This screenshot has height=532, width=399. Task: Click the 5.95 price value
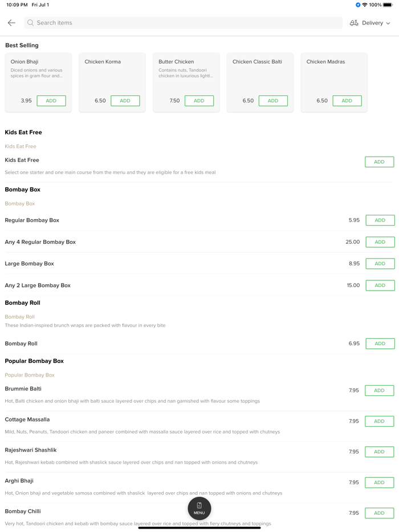pyautogui.click(x=354, y=220)
